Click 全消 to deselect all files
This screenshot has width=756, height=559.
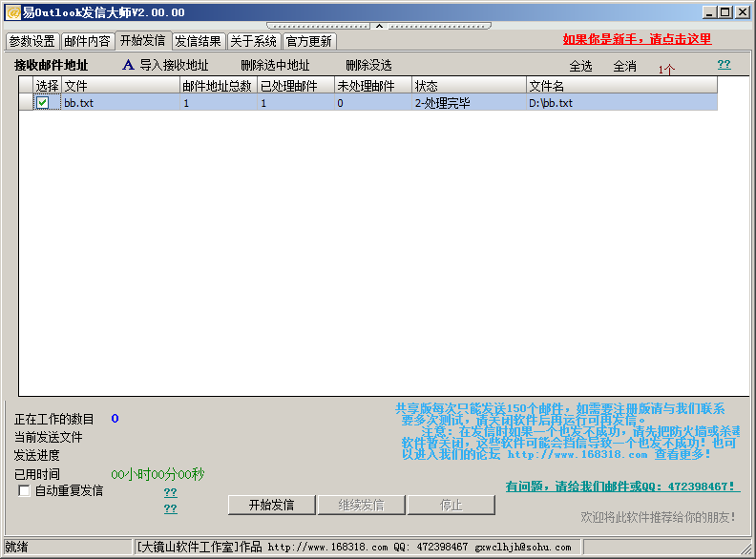(624, 67)
